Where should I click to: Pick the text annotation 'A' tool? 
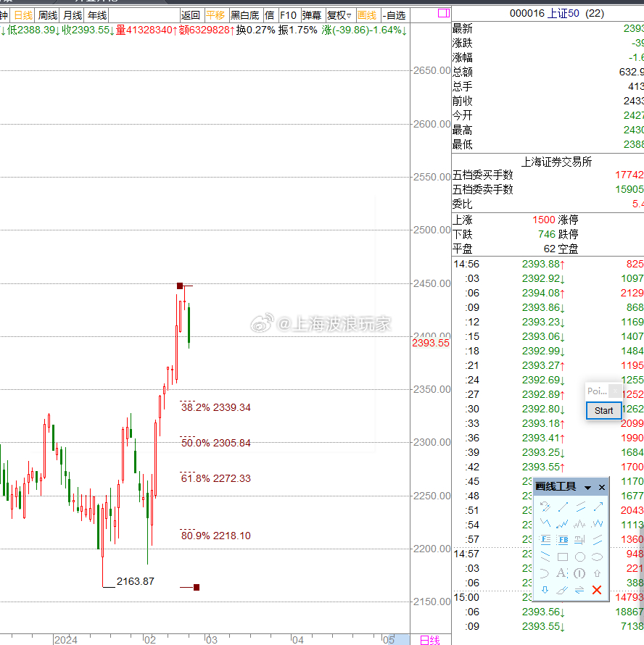coord(563,573)
